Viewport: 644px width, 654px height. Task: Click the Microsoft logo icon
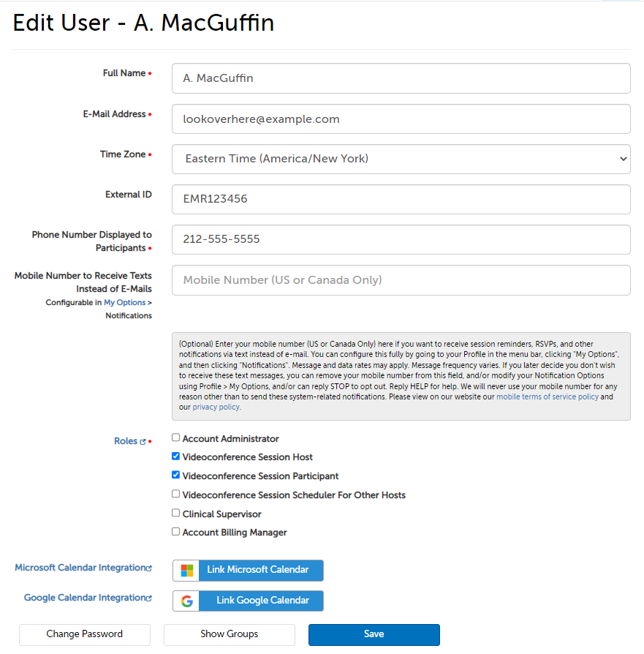[x=186, y=571]
